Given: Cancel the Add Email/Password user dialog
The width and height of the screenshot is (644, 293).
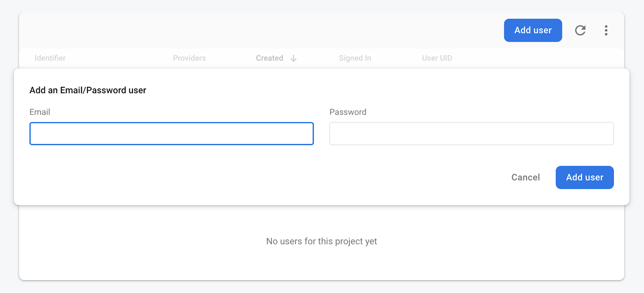Looking at the screenshot, I should tap(525, 177).
